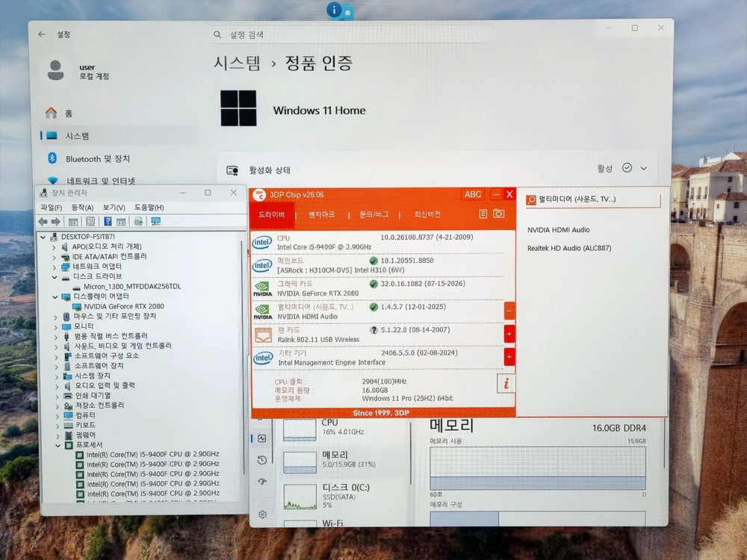Open 동작(A) menu in Device Manager

tap(82, 208)
